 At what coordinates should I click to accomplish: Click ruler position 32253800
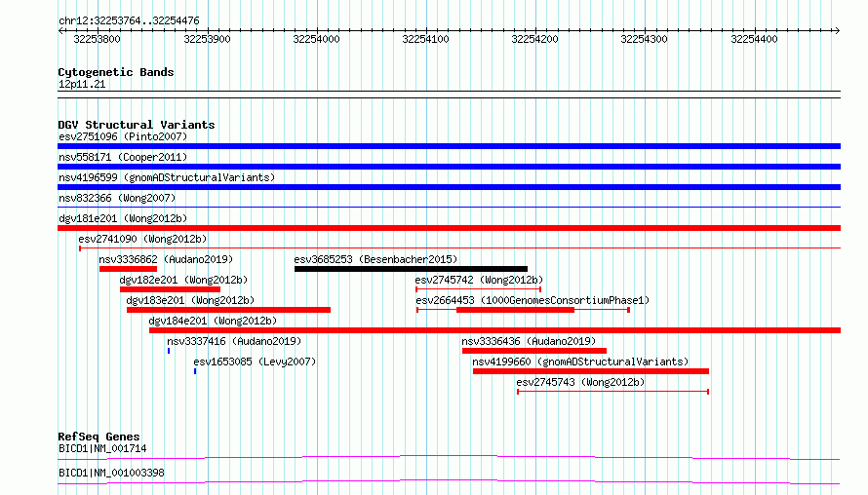[x=97, y=39]
